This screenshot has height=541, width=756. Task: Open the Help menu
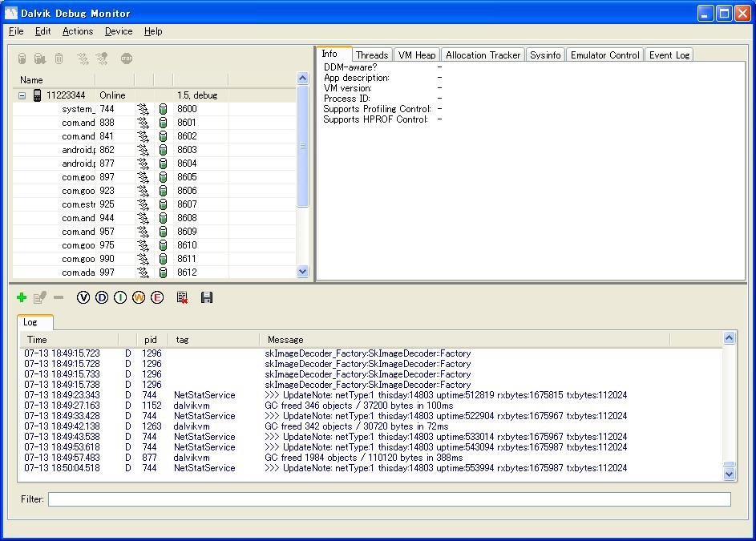point(153,31)
